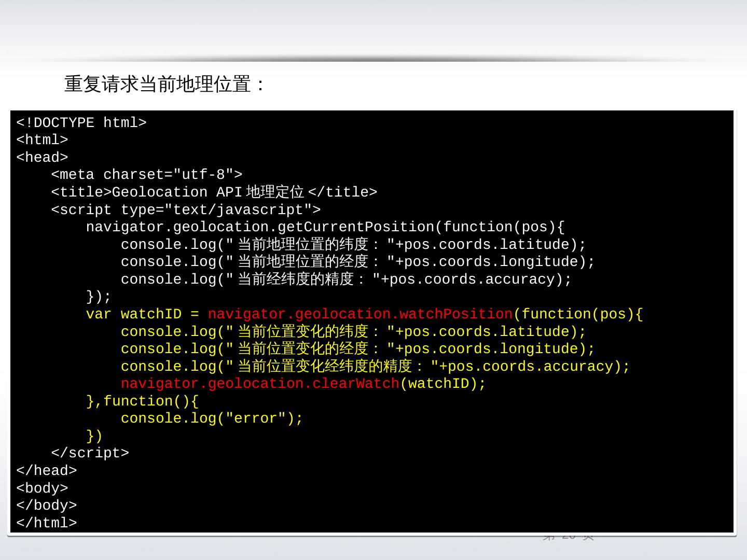This screenshot has height=560, width=747.
Task: Click the log line for 当前经纬度的精度
Action: pyautogui.click(x=346, y=279)
